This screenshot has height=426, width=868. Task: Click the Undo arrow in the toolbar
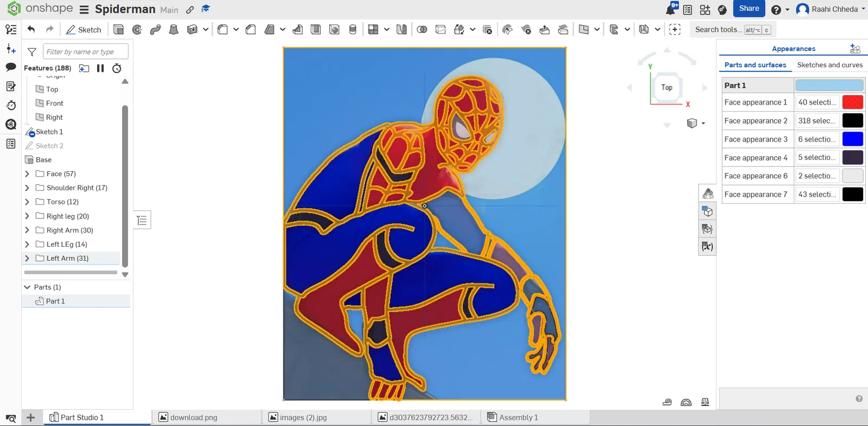coord(31,29)
